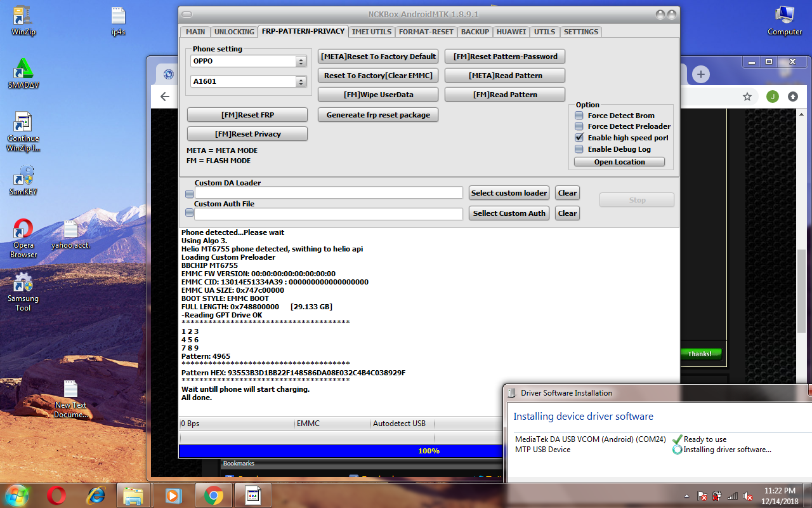
Task: Show hidden tray icons arrow
Action: click(x=687, y=496)
